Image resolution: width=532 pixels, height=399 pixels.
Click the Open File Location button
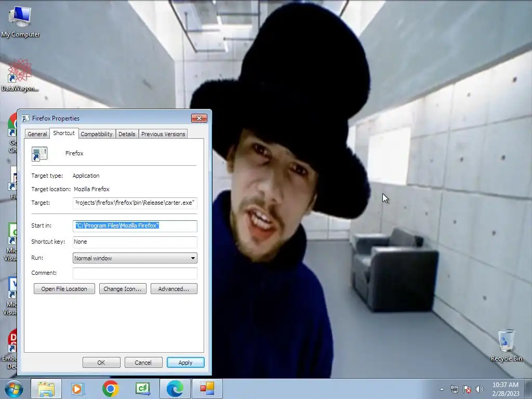click(x=64, y=289)
